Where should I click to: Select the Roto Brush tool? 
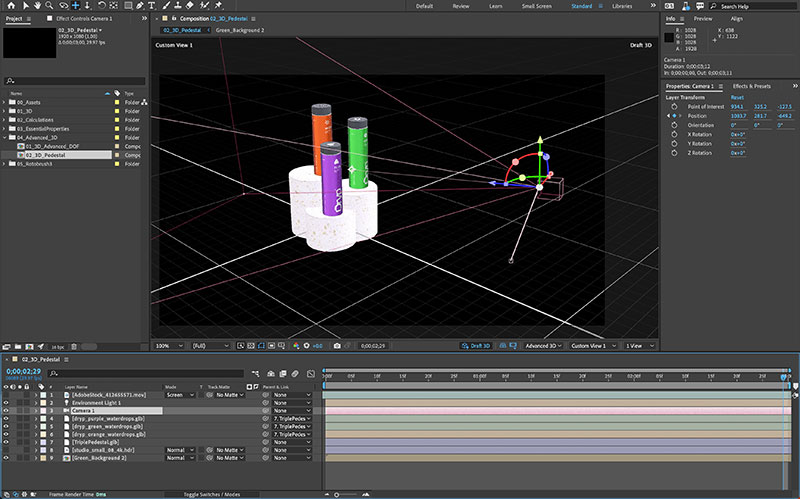(204, 6)
